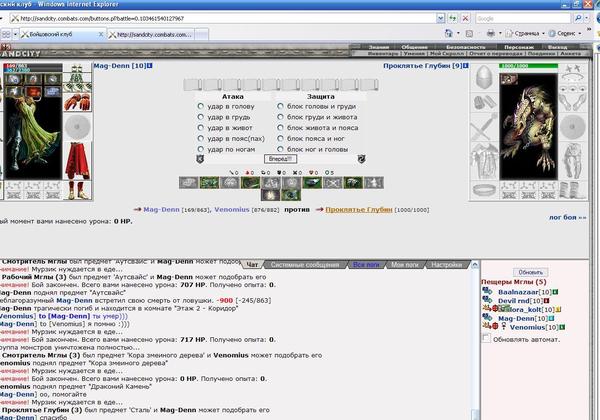
Task: Select the 'блок живота и пояса' defense option
Action: 280,127
